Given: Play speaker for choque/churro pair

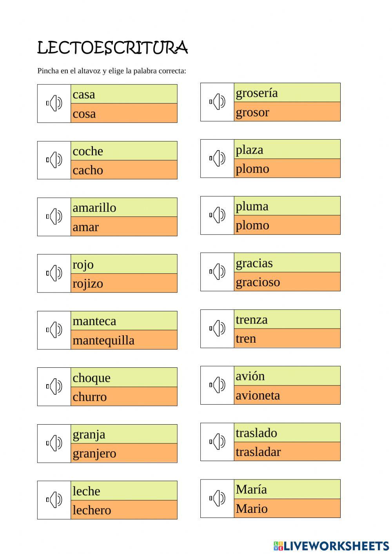Looking at the screenshot, I should coord(54,387).
